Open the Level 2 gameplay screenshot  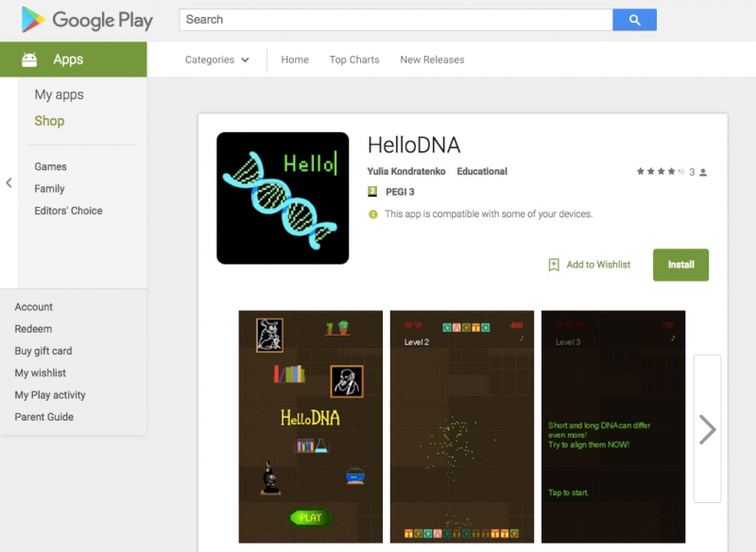[462, 426]
